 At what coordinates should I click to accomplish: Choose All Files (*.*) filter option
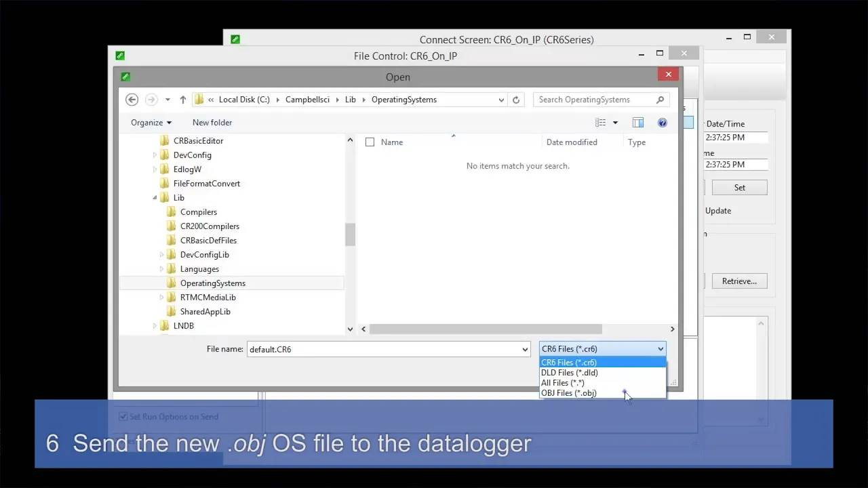point(603,383)
